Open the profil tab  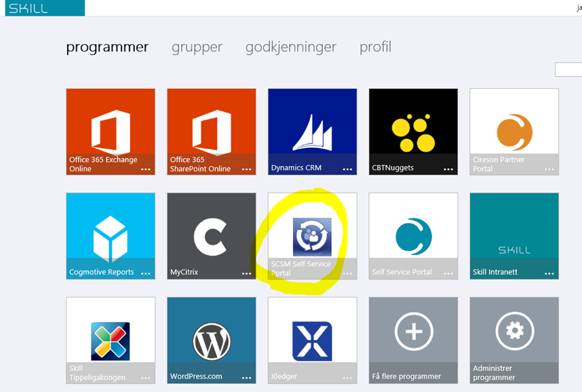tap(375, 47)
